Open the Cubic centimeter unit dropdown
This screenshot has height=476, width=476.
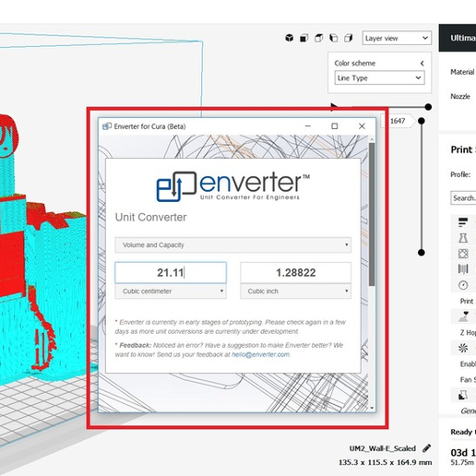[171, 292]
